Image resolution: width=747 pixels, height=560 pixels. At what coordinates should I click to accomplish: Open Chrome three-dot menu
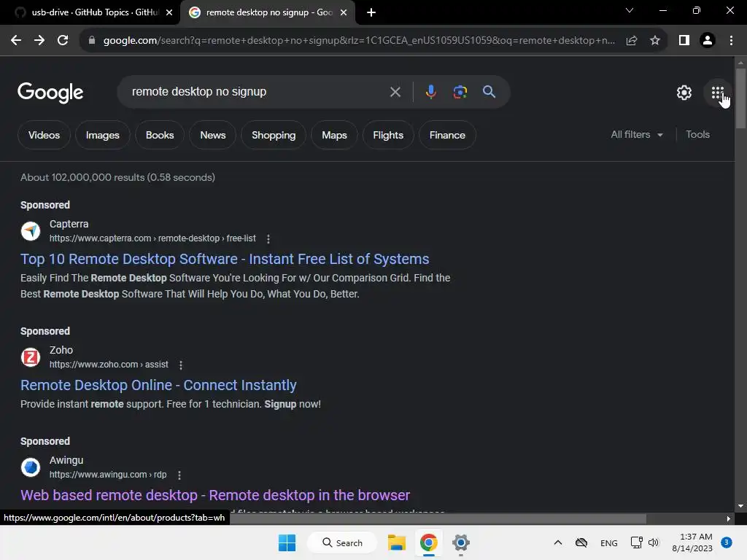click(x=731, y=40)
